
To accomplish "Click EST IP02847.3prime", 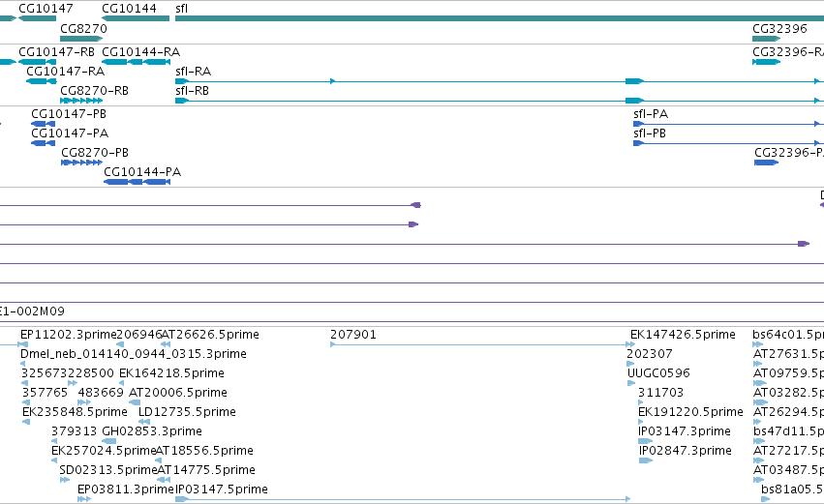I will point(686,451).
